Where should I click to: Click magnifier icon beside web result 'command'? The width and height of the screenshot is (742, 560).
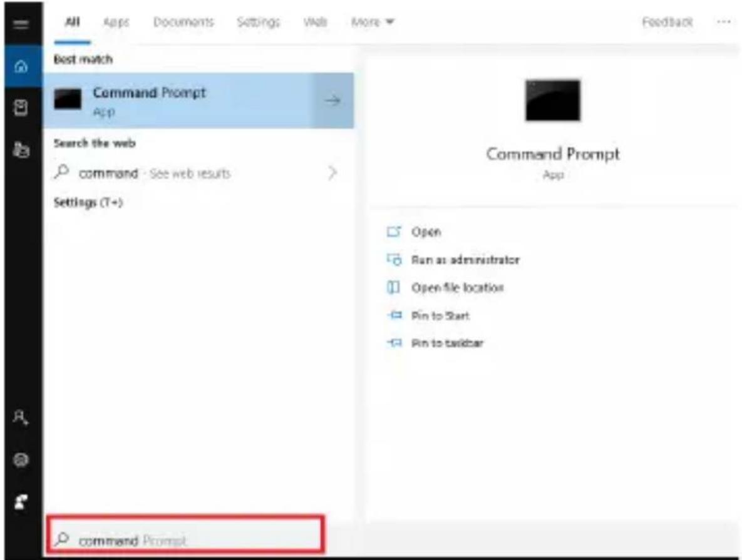pyautogui.click(x=61, y=172)
